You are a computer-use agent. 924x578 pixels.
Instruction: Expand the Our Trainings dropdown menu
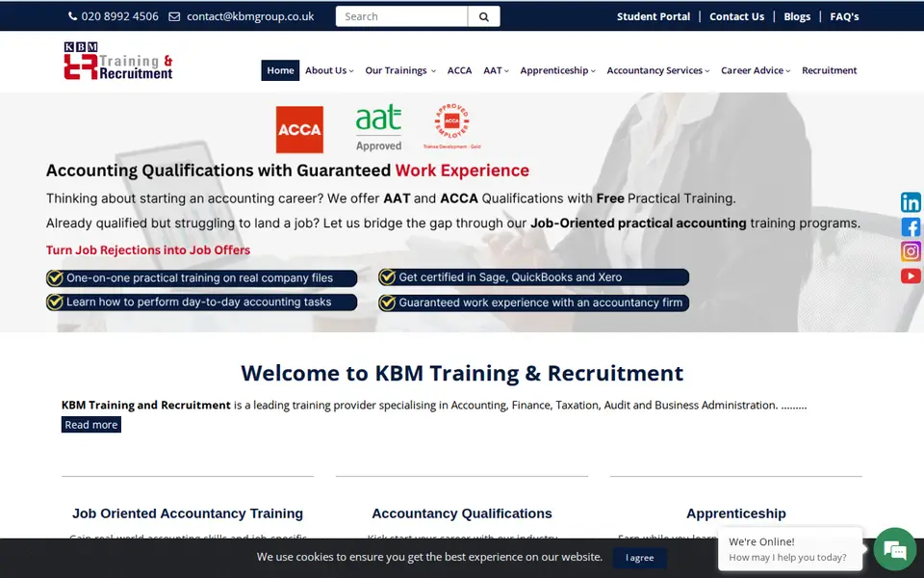point(400,70)
